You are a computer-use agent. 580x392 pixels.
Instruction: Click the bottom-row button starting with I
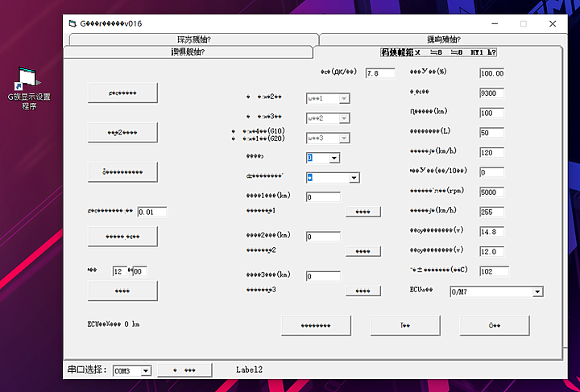click(x=405, y=325)
